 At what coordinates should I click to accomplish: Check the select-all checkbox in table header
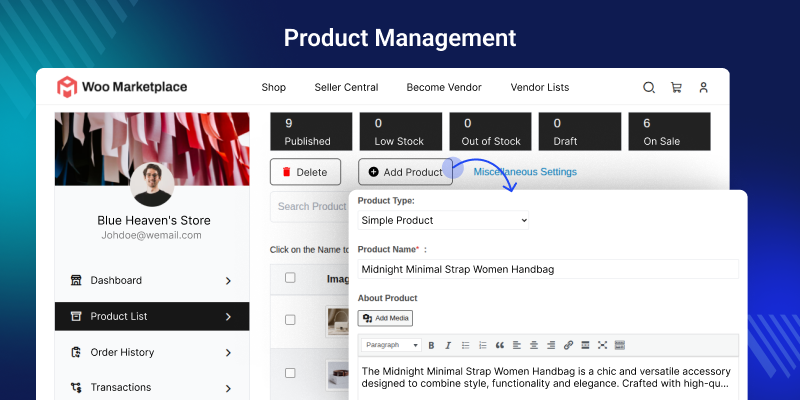(290, 278)
